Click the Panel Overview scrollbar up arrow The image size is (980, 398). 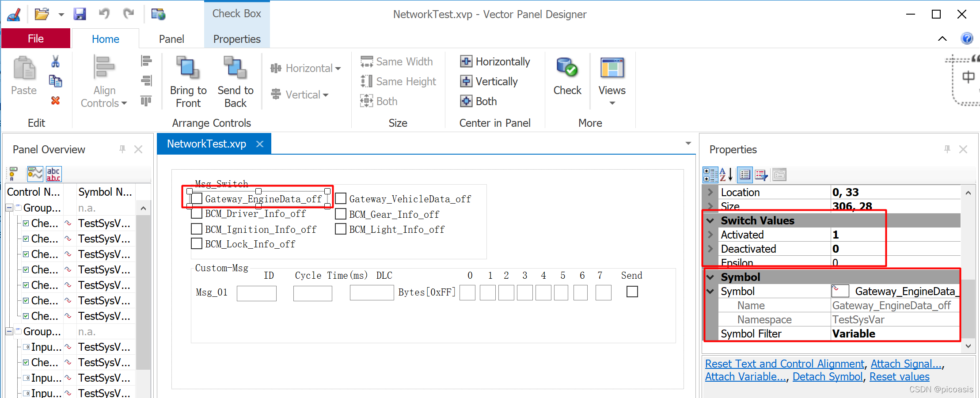tap(143, 208)
